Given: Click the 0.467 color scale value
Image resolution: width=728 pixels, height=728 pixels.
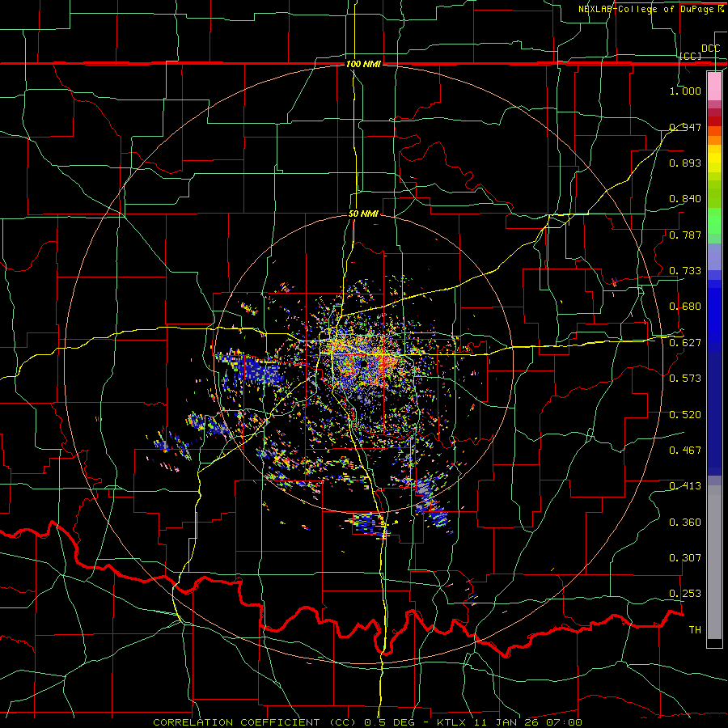Looking at the screenshot, I should [x=685, y=451].
